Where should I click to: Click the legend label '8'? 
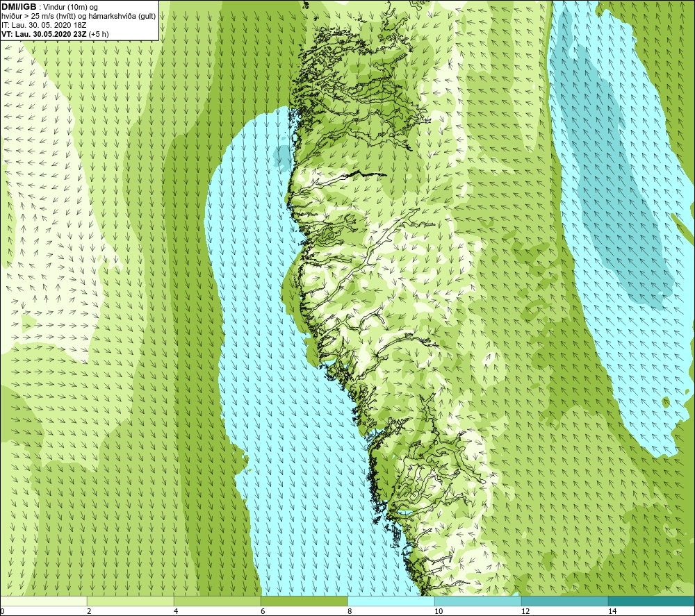[350, 611]
